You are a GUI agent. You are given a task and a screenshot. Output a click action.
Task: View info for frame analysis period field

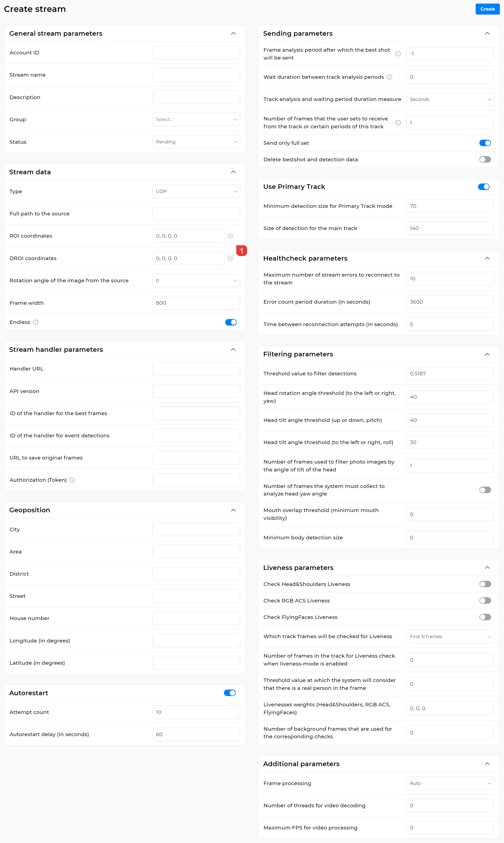398,54
